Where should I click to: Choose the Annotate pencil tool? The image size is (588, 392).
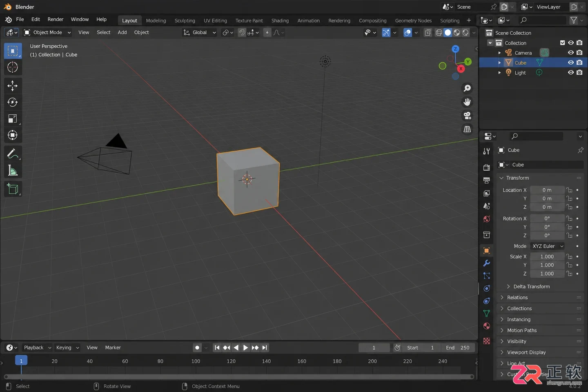click(x=13, y=154)
